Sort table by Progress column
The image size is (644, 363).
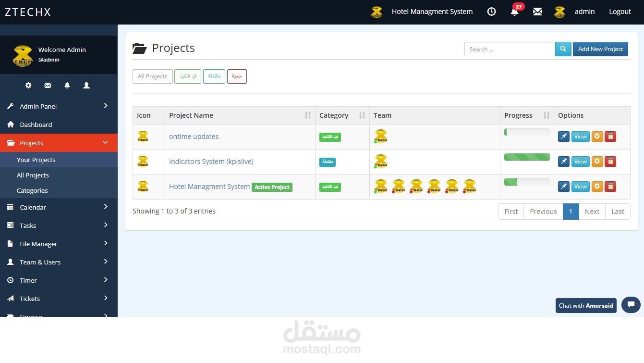point(527,115)
